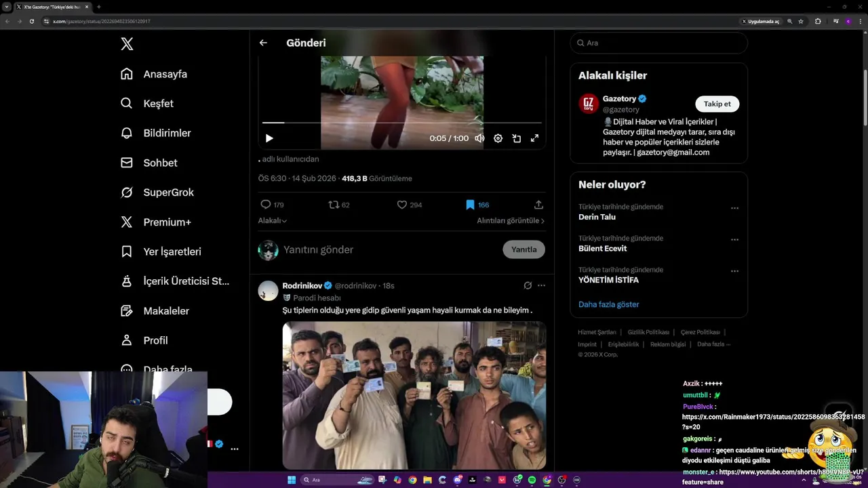Open the Çerez Politikası footer link
This screenshot has width=868, height=488.
(x=700, y=332)
